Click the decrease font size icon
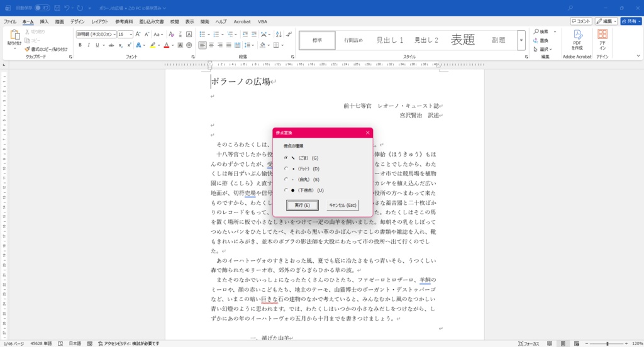This screenshot has width=644, height=347. pos(147,34)
